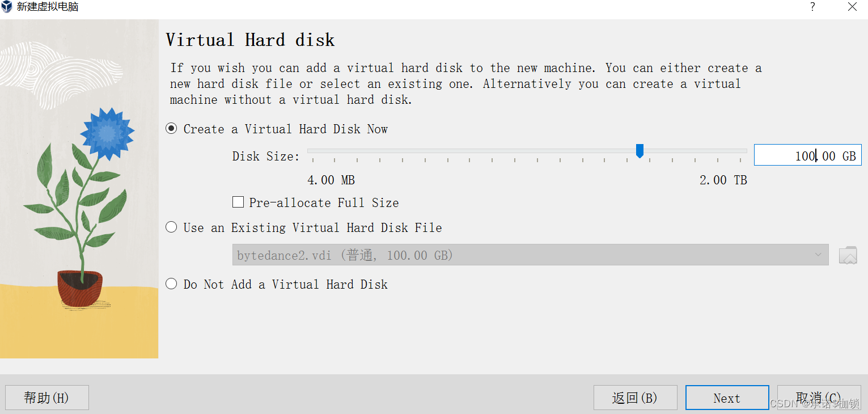Click the blue disk size slider handle
The height and width of the screenshot is (414, 868).
640,151
